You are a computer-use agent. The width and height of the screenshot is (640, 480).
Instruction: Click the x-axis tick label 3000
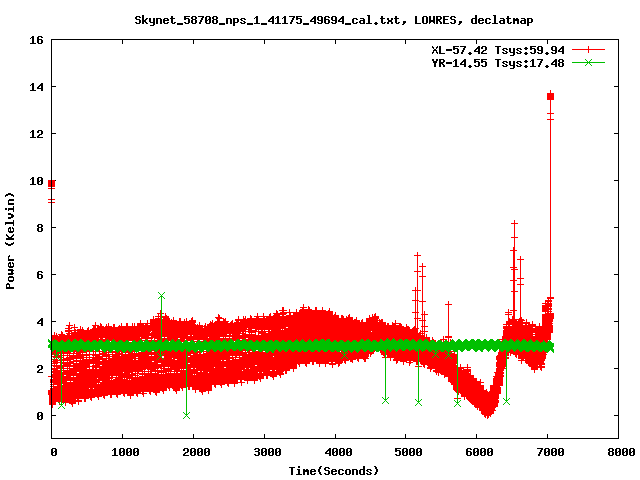[x=267, y=452]
